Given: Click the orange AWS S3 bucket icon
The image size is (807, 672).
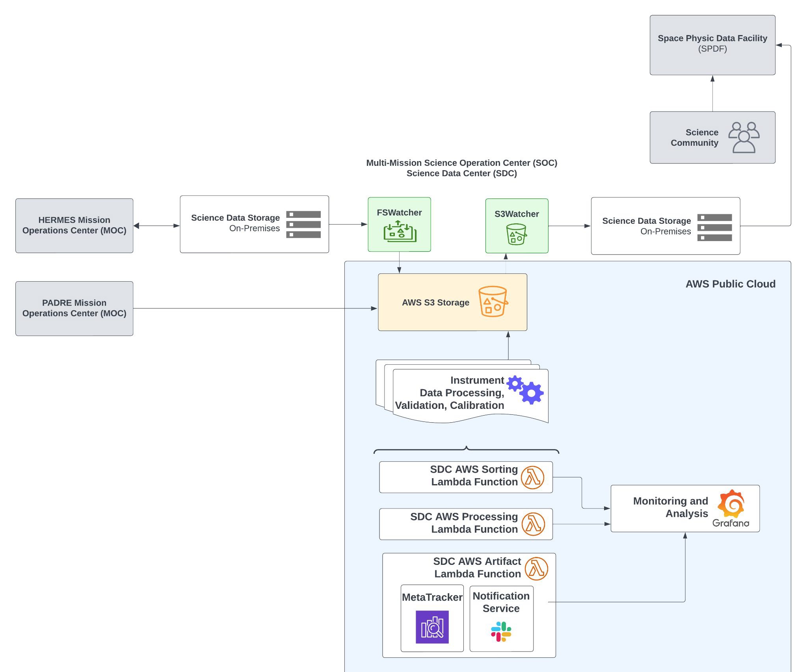Looking at the screenshot, I should tap(493, 301).
